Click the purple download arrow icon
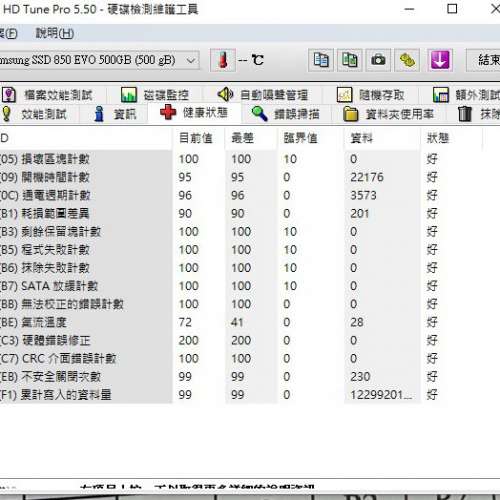 coord(440,60)
